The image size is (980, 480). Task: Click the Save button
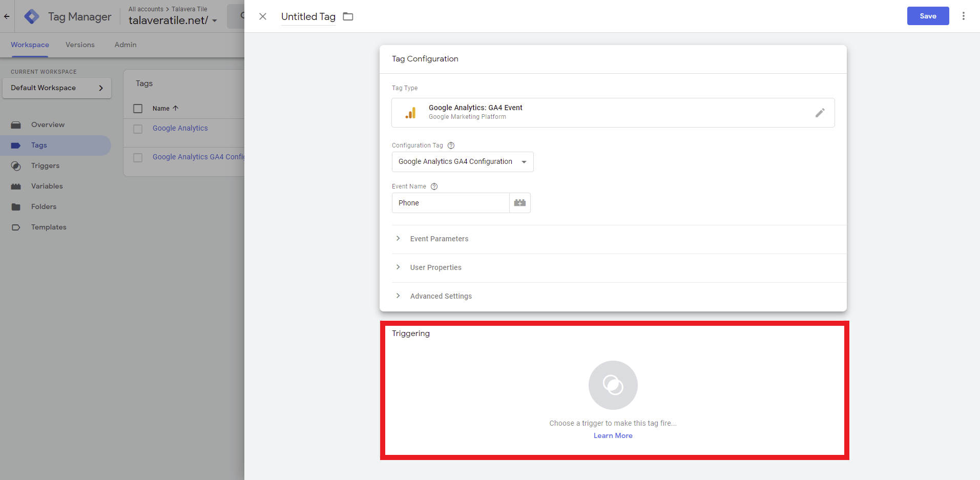click(927, 16)
